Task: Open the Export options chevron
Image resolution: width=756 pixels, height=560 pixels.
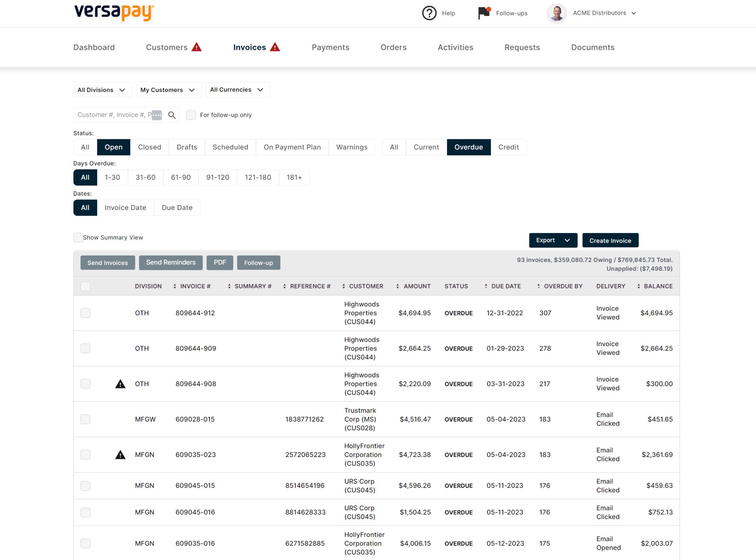Action: [x=567, y=240]
